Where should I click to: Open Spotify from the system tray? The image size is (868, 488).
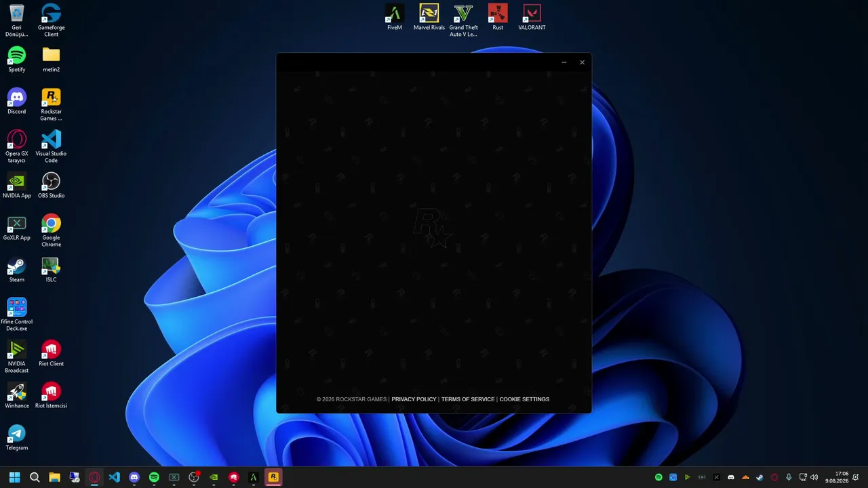[x=658, y=477]
